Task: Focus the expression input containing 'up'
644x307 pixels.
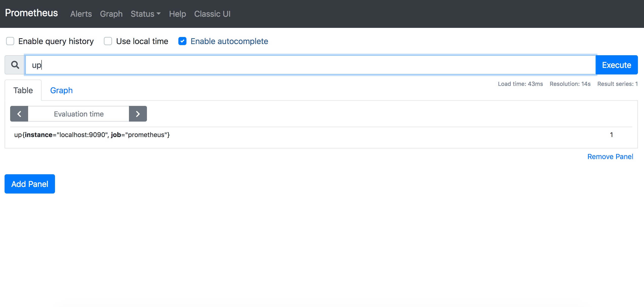Action: [310, 65]
